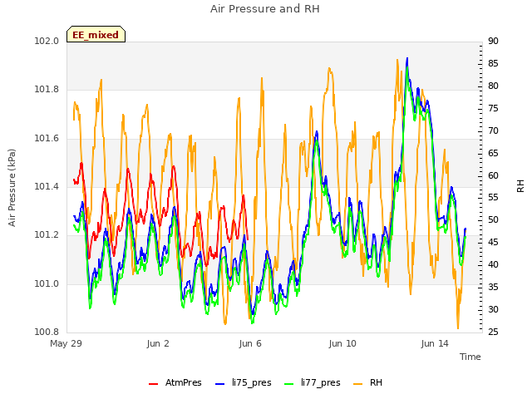Click the Air Pressure (kPa) axis label
This screenshot has width=532, height=399.
pyautogui.click(x=12, y=188)
